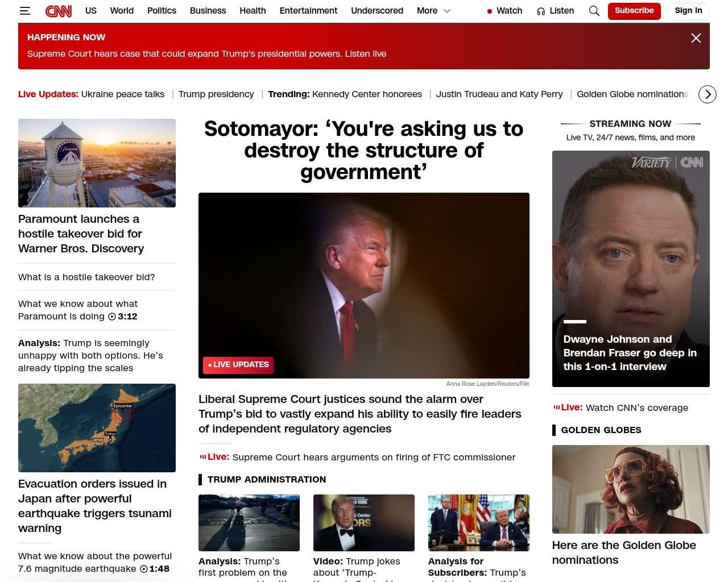Play the 3:12 Paramount video clock icon
The image size is (728, 582).
tap(112, 317)
